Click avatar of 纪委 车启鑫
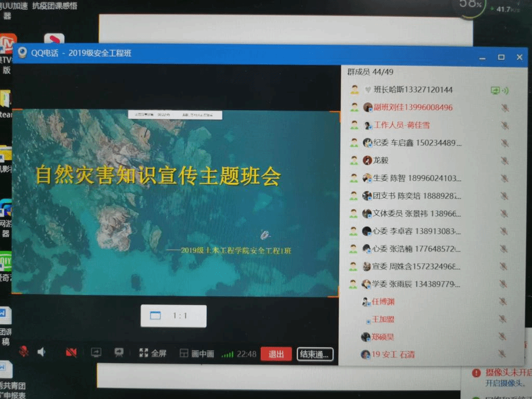532x399 pixels. click(x=367, y=143)
